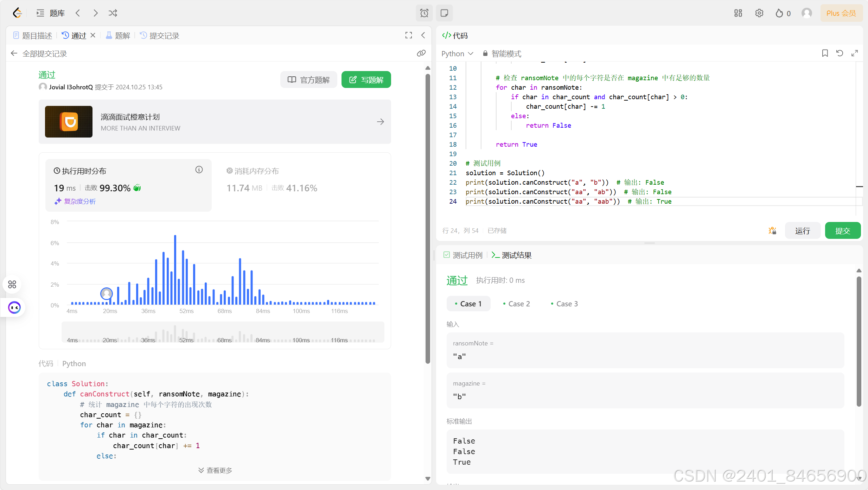Click the runtime distribution range slider strip
Viewport: 868px width, 490px height.
(x=223, y=332)
